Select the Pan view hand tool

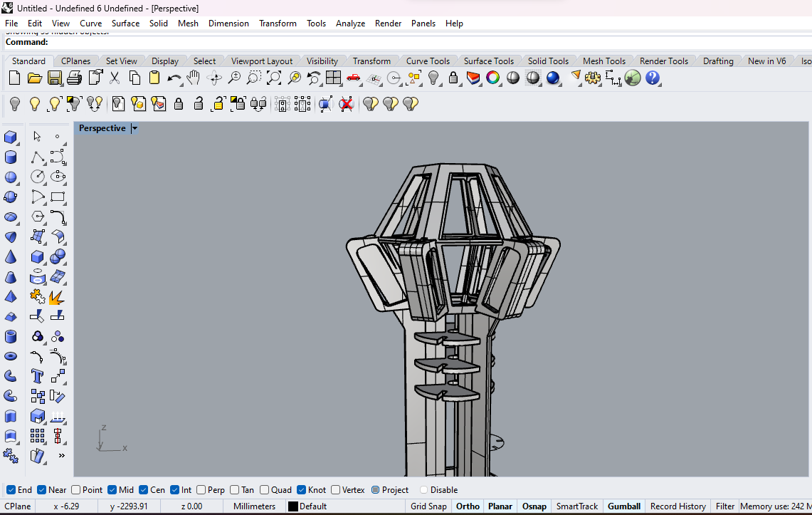194,78
